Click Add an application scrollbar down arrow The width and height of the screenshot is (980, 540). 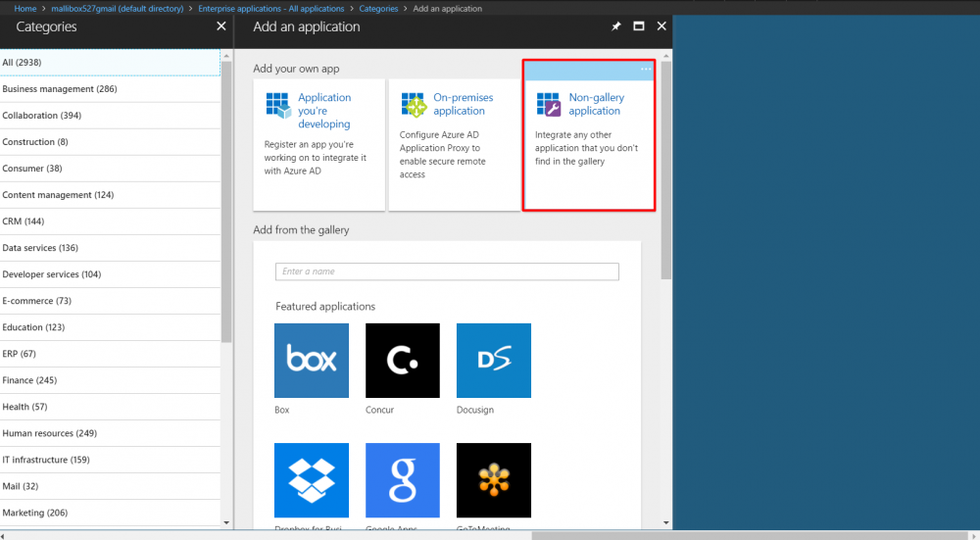(x=666, y=523)
